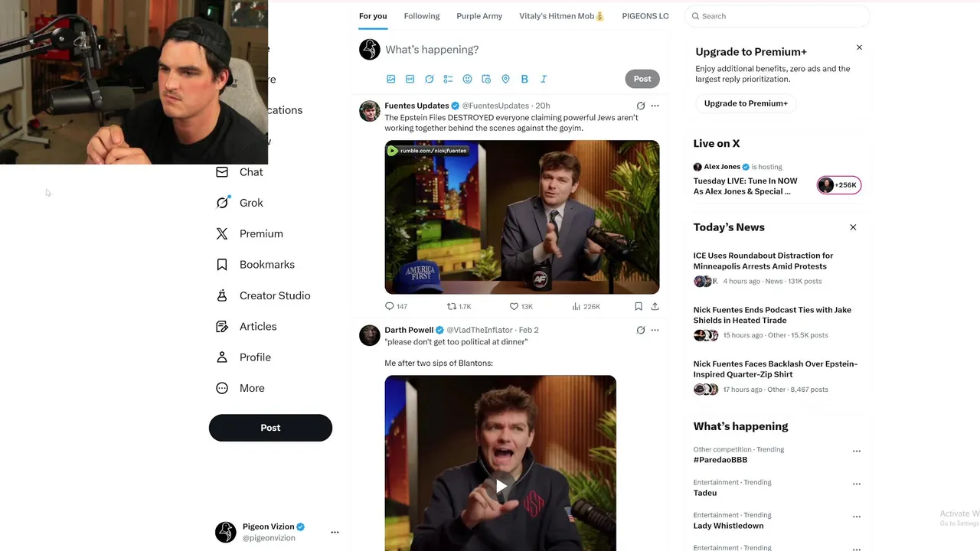Image resolution: width=980 pixels, height=551 pixels.
Task: Add a location pin to post
Action: click(505, 79)
